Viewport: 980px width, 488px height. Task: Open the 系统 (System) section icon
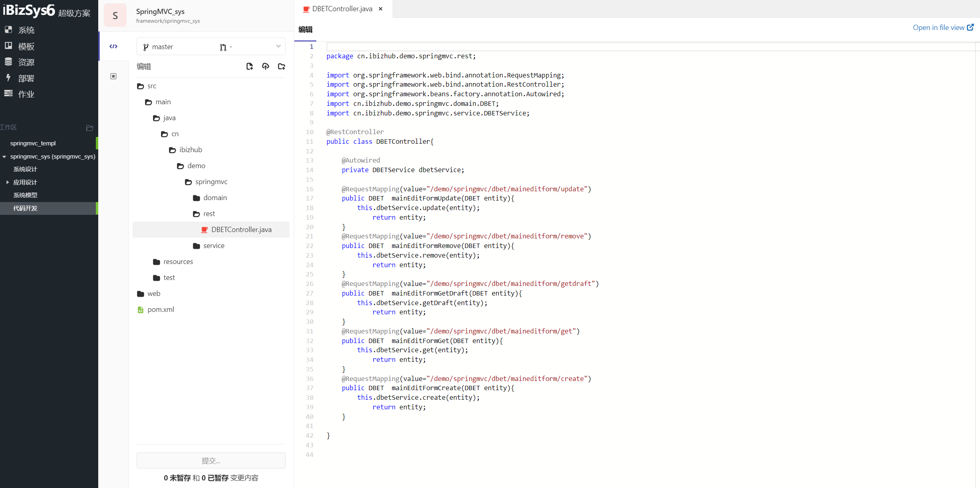8,30
